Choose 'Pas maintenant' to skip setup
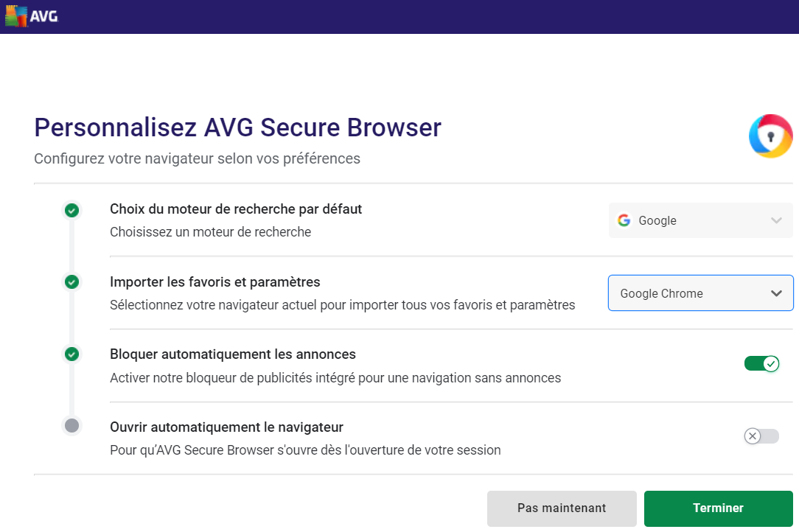The image size is (799, 532). 562,508
